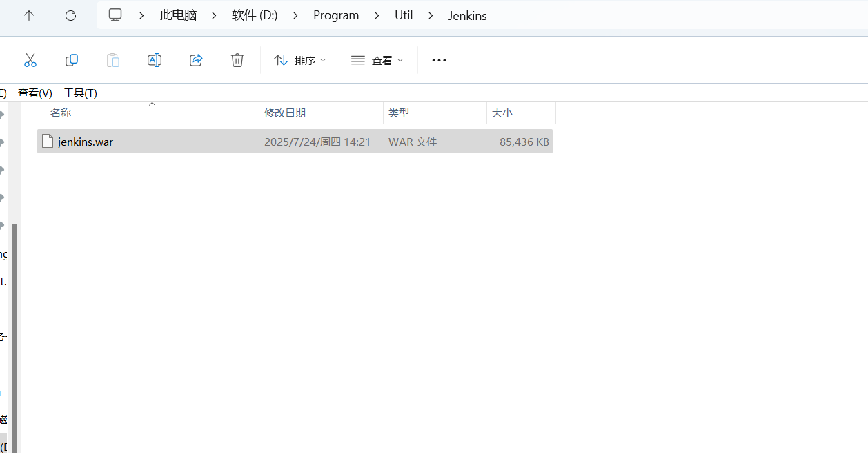Screen dimensions: 868x453
Task: Click the Paste icon
Action: tap(113, 60)
